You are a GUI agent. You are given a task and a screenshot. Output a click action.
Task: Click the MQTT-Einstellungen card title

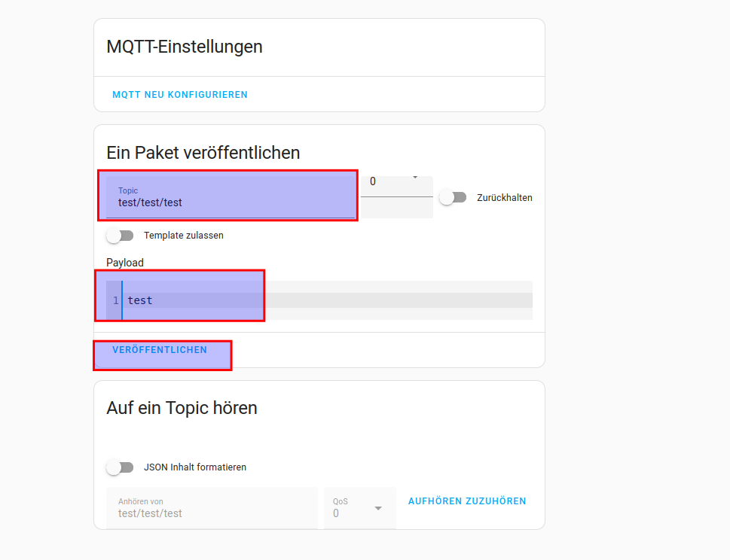point(183,47)
